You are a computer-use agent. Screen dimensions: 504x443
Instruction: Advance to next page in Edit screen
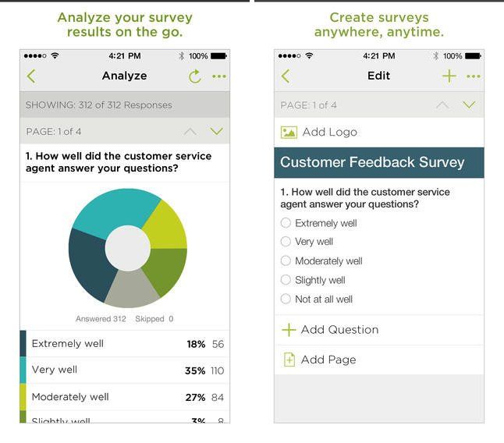coord(469,105)
